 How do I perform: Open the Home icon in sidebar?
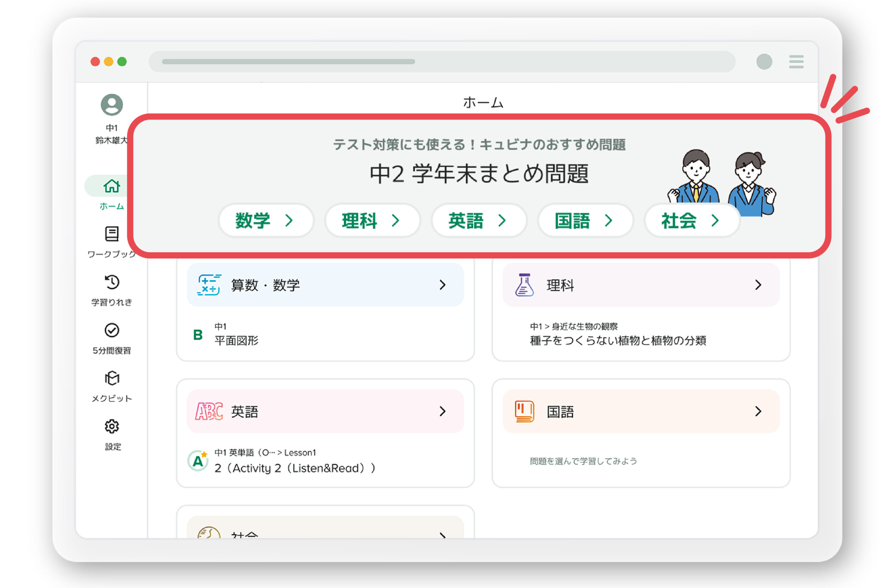tap(111, 186)
